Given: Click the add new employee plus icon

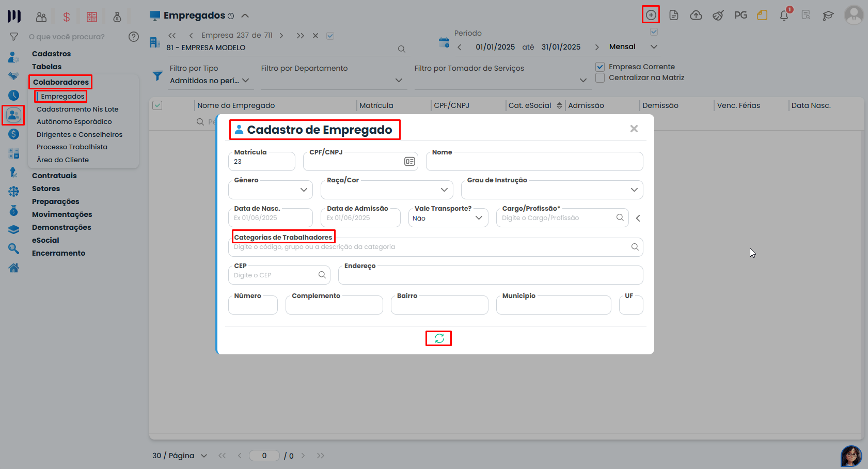Looking at the screenshot, I should (651, 15).
